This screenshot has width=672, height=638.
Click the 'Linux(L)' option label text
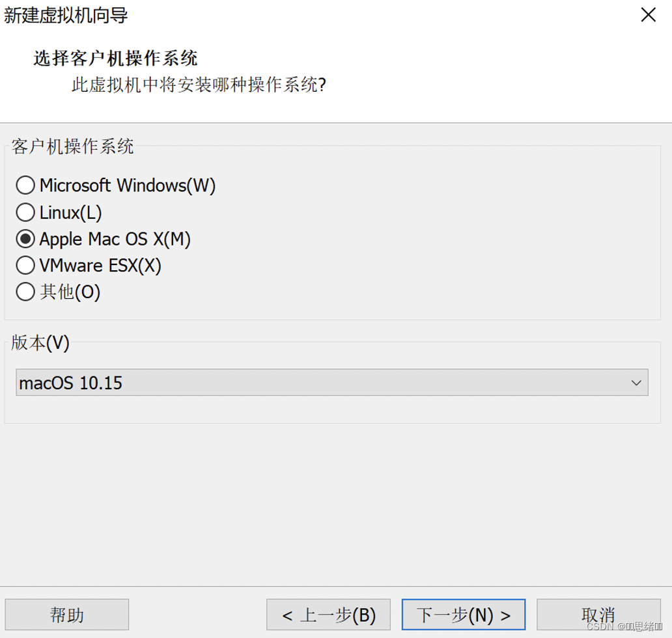70,212
